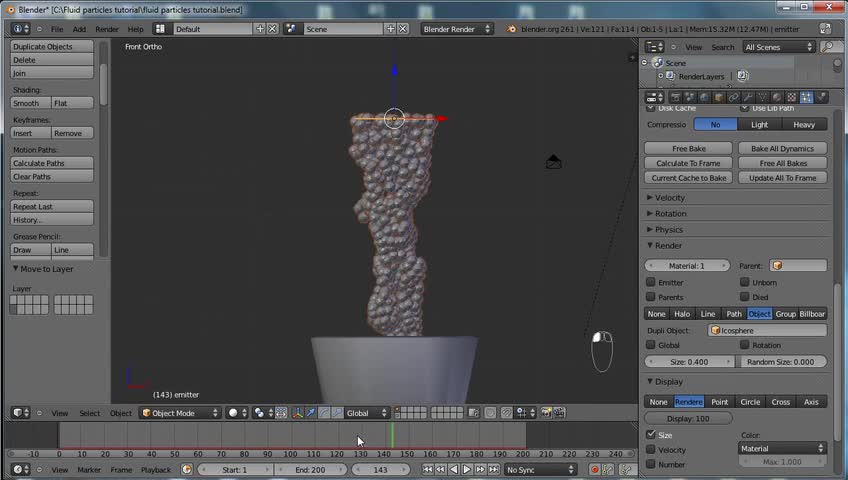Viewport: 848px width, 480px height.
Task: Click the Free Bake button
Action: point(688,149)
